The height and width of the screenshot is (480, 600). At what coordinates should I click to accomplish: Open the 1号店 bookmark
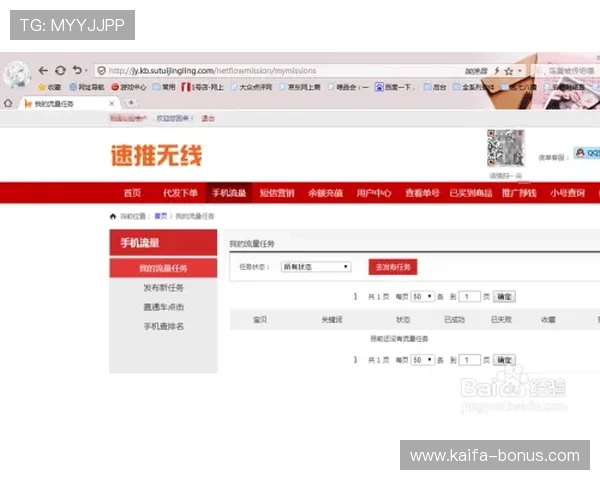click(202, 87)
